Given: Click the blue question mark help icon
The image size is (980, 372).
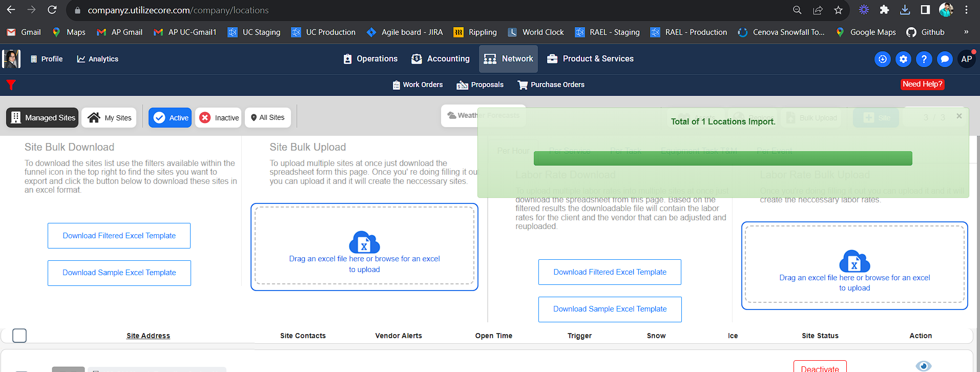Looking at the screenshot, I should pos(924,59).
